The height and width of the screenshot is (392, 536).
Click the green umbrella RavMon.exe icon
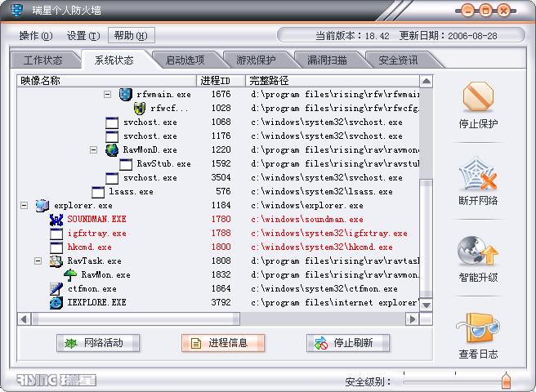pos(70,274)
